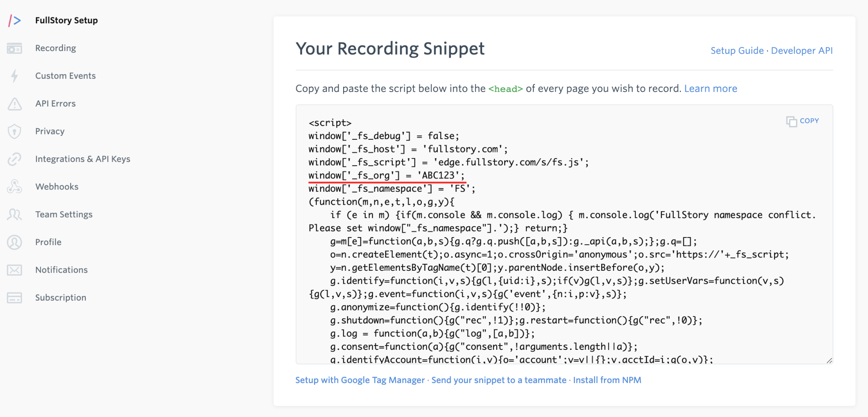Click the Profile avatar icon
Viewport: 868px width, 417px height.
point(15,242)
